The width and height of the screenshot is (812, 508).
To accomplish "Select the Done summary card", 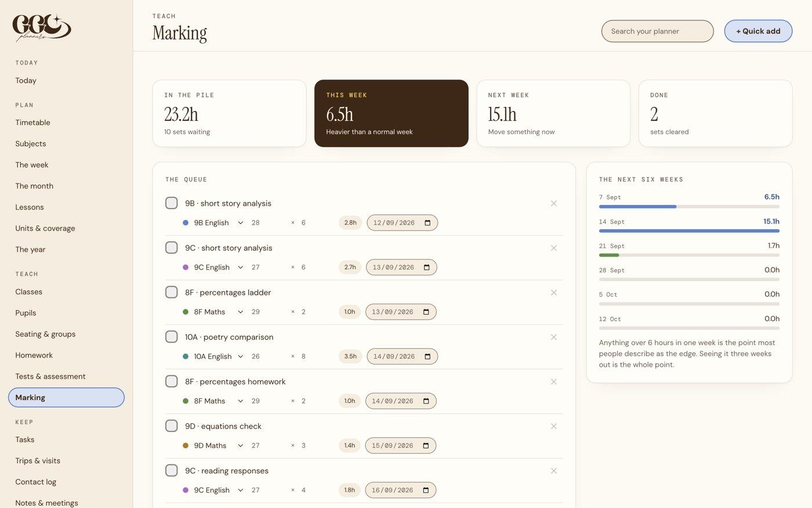I will coord(715,113).
